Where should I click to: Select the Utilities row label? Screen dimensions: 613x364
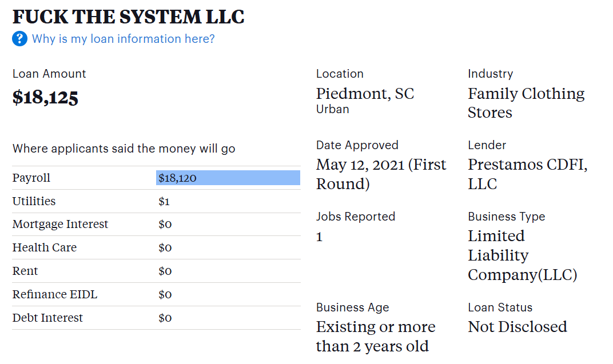click(x=34, y=201)
